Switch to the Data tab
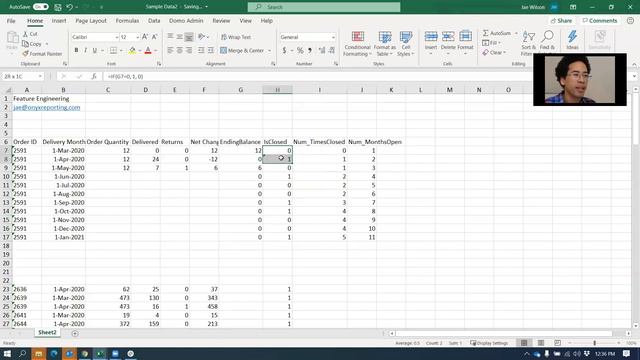 click(154, 20)
